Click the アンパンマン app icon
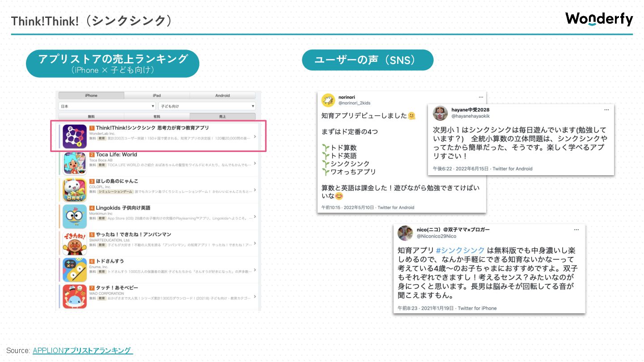The image size is (644, 362). pos(75,243)
